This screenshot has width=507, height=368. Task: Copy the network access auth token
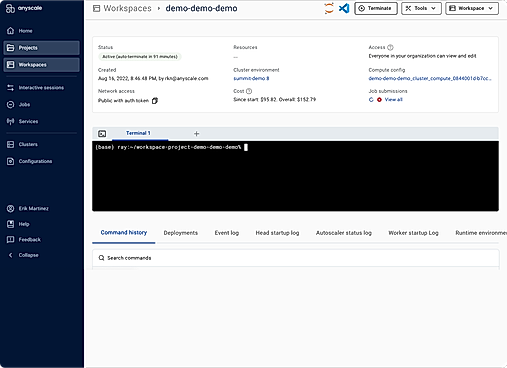pos(155,101)
